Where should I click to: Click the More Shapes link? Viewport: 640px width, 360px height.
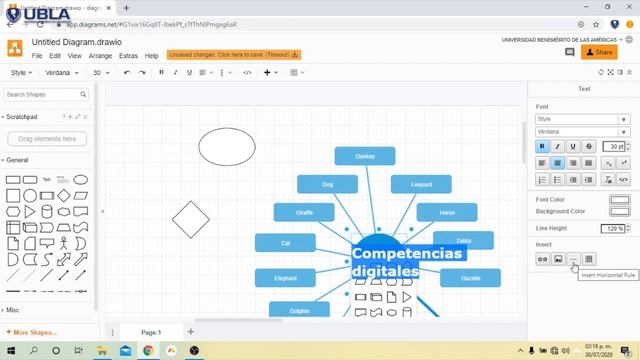click(31, 332)
